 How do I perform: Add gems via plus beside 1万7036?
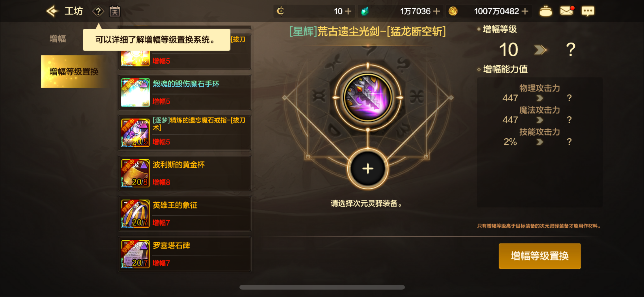click(x=436, y=11)
